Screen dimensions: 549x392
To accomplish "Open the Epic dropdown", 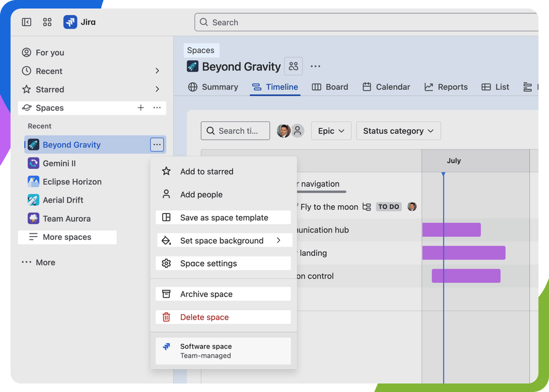I will [331, 131].
